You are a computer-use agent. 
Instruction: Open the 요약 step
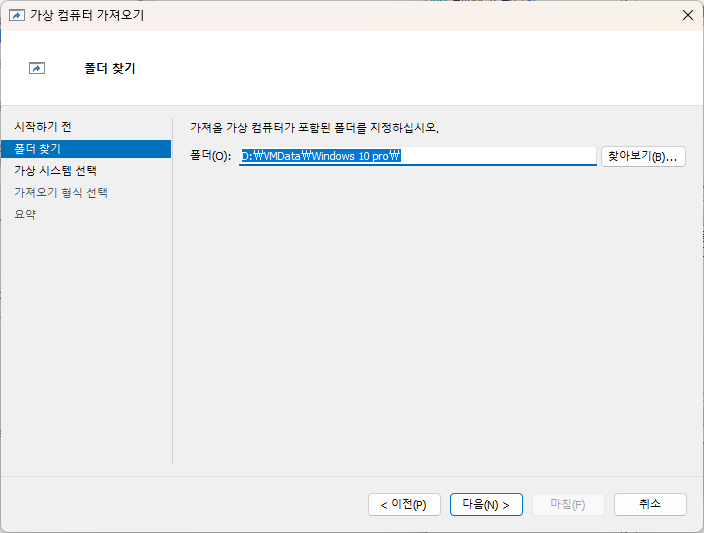pyautogui.click(x=25, y=214)
